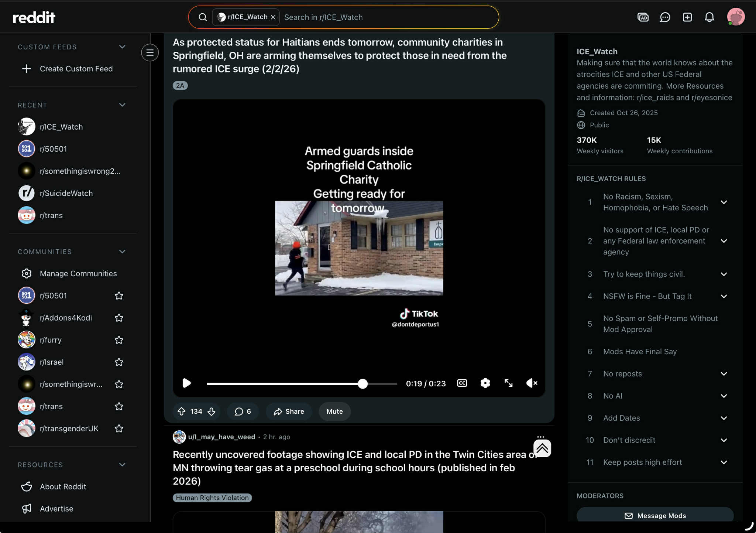
Task: Collapse the Recent section in sidebar
Action: [x=122, y=105]
